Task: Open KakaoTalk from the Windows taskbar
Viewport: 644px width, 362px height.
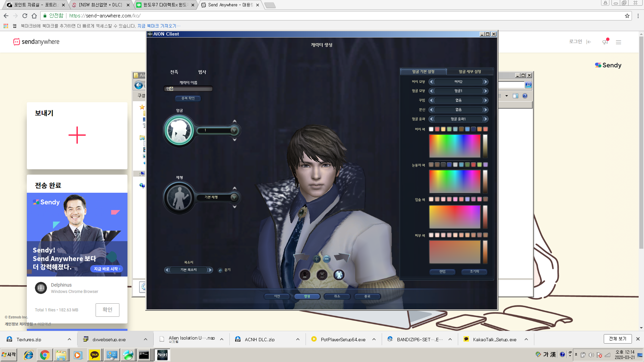Action: pos(95,355)
